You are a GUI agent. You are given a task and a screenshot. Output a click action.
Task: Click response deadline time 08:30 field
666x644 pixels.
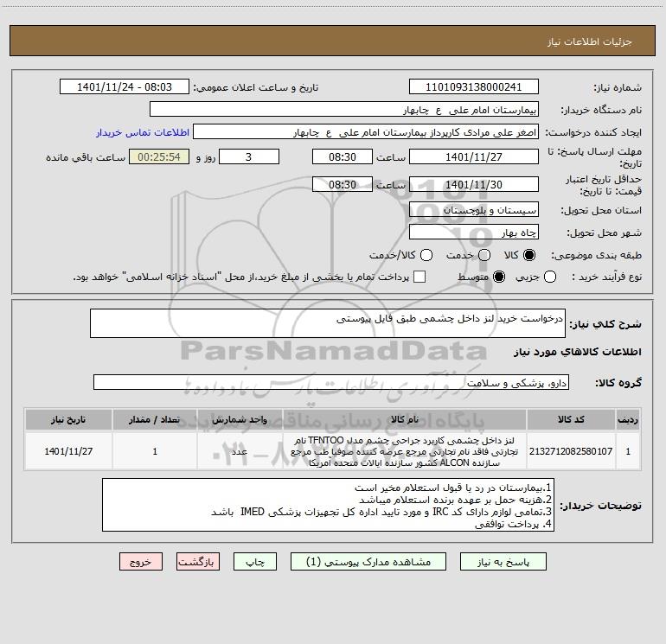click(x=343, y=156)
